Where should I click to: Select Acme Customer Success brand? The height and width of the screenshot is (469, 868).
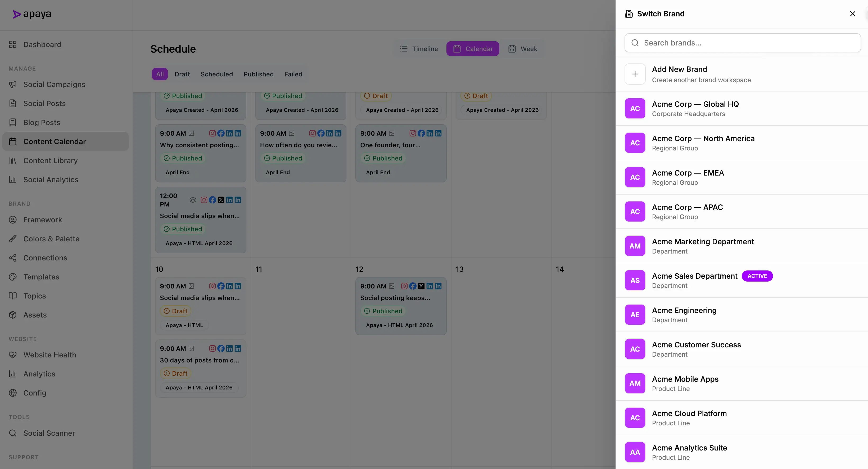pos(742,349)
